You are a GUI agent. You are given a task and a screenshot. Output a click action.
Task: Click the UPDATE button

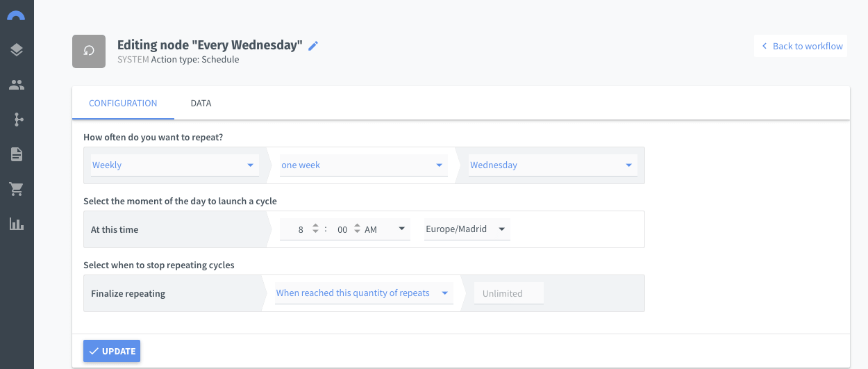click(x=112, y=351)
